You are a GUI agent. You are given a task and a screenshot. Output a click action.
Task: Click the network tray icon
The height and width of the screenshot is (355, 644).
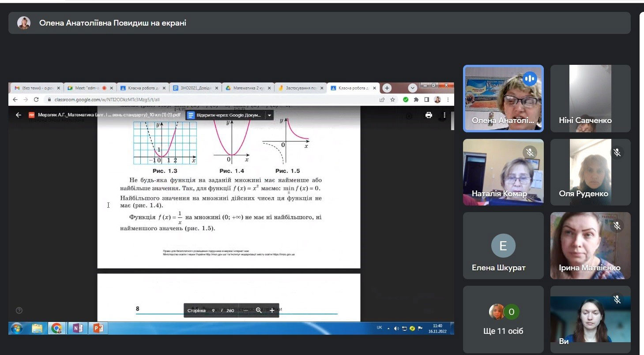point(404,329)
